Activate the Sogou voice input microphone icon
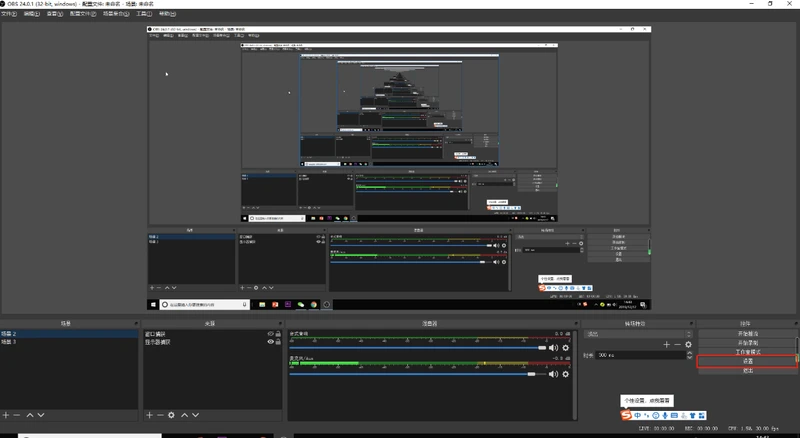800x438 pixels. (x=665, y=416)
